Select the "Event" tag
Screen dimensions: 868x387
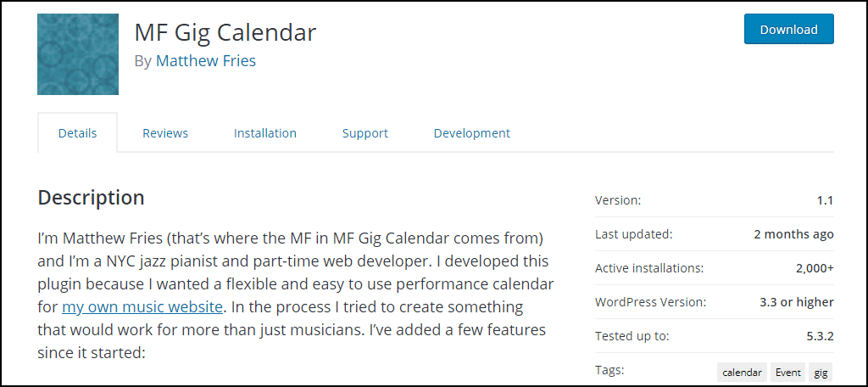pos(787,373)
